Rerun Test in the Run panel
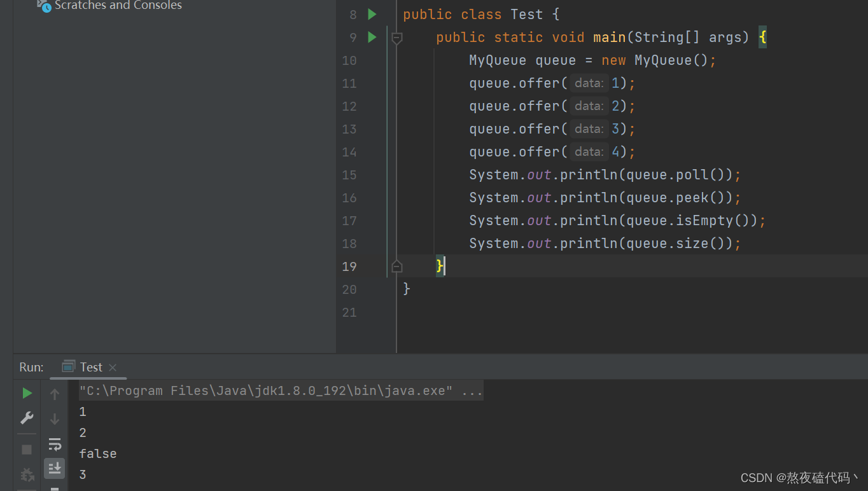The image size is (868, 491). click(27, 393)
